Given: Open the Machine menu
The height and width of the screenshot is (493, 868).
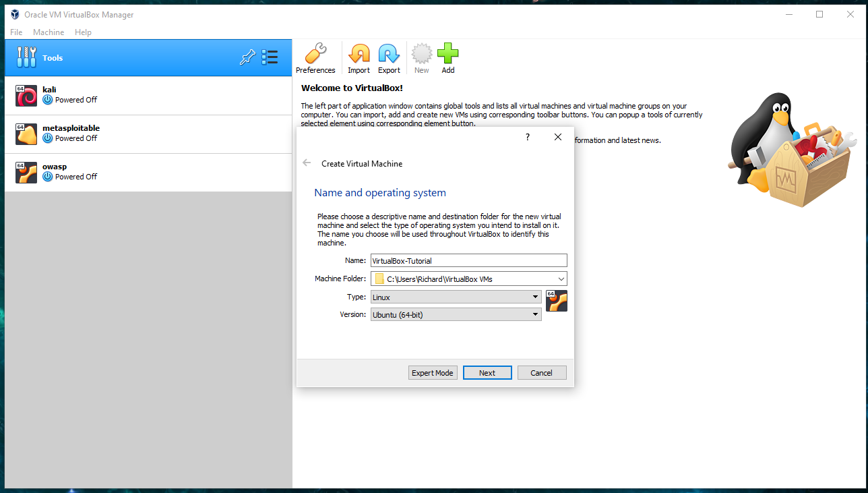Looking at the screenshot, I should click(x=49, y=32).
